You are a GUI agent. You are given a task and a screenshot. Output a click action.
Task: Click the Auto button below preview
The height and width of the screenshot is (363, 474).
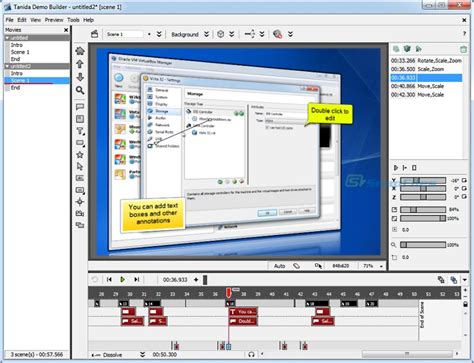click(279, 266)
